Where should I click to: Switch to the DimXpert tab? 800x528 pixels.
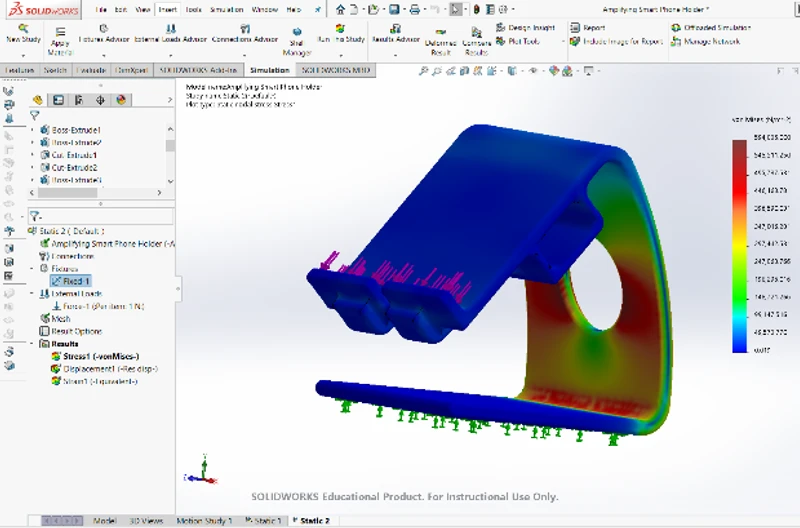(132, 70)
